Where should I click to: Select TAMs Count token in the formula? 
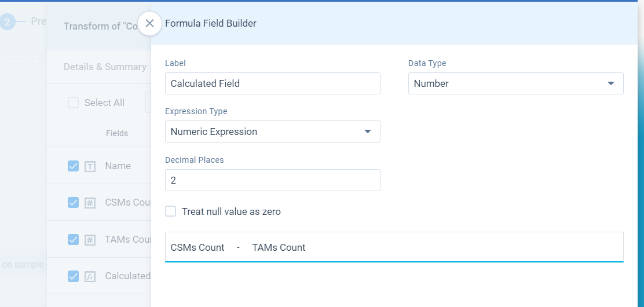click(279, 247)
